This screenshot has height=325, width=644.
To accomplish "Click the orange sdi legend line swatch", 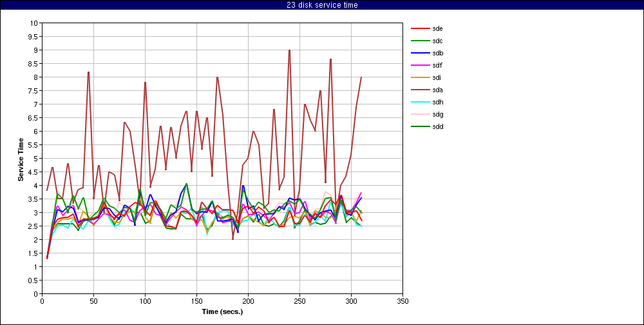I will click(x=419, y=77).
